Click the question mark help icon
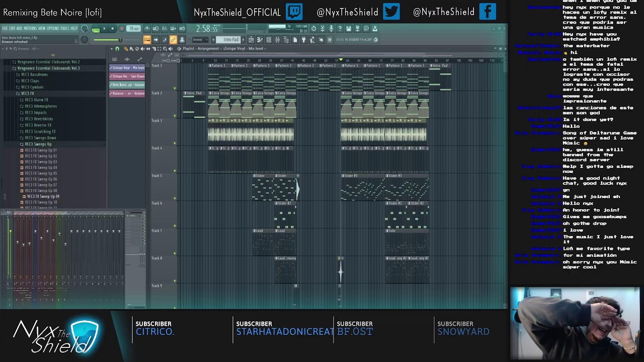Viewport: 644px width, 362px height. [x=340, y=29]
